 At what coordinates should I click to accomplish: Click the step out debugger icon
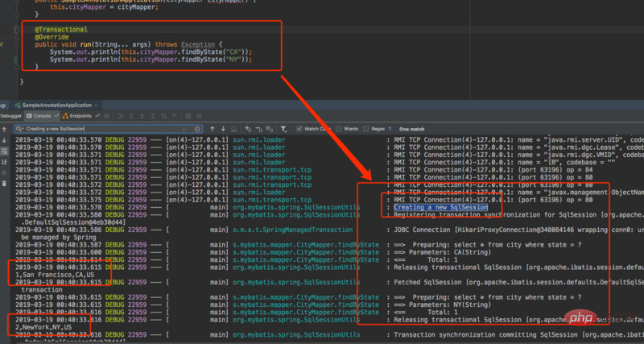click(153, 116)
